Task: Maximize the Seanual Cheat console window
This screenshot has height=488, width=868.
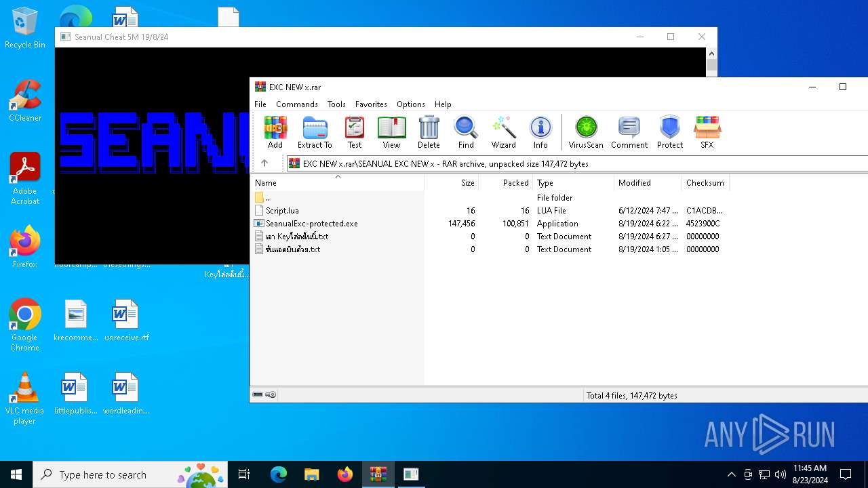Action: pos(671,37)
